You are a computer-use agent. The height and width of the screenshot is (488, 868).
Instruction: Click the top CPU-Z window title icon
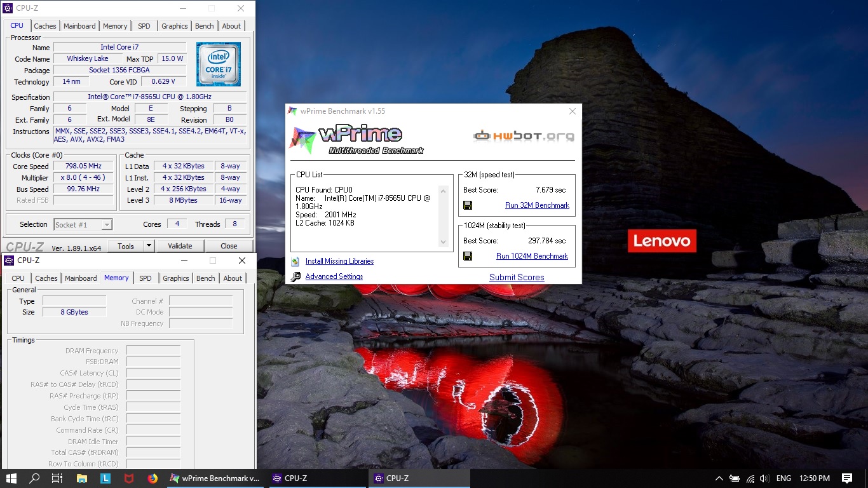click(x=8, y=8)
